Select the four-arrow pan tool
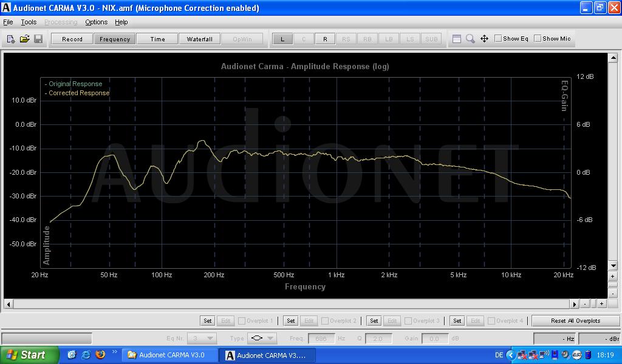The image size is (622, 364). [484, 39]
